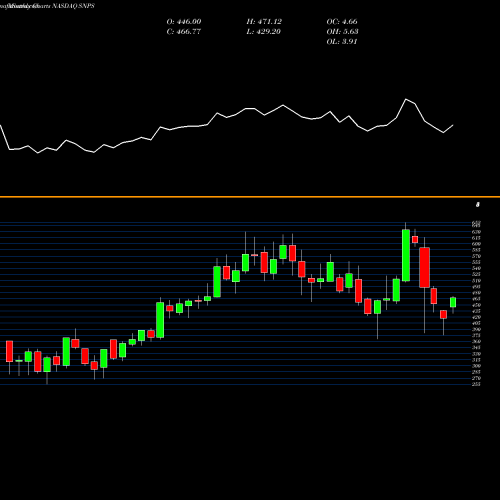
Task: Select the high value H: 471.12
Action: (x=264, y=22)
